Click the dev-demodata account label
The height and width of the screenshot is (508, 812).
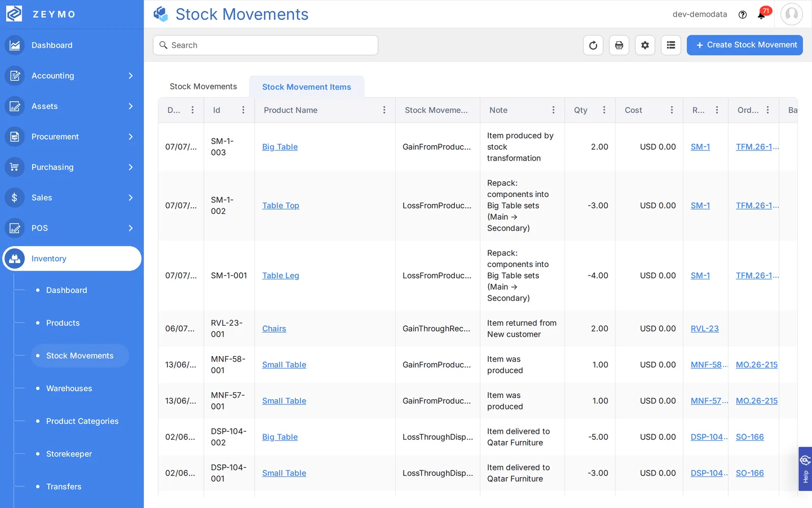700,14
